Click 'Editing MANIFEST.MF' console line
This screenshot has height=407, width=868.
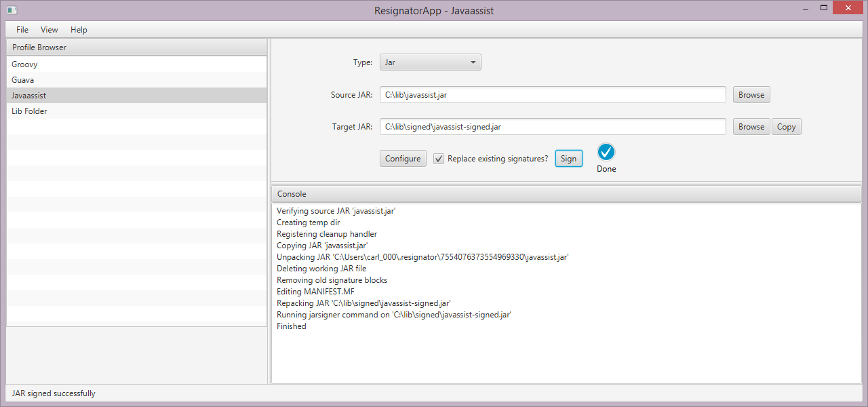pyautogui.click(x=317, y=292)
